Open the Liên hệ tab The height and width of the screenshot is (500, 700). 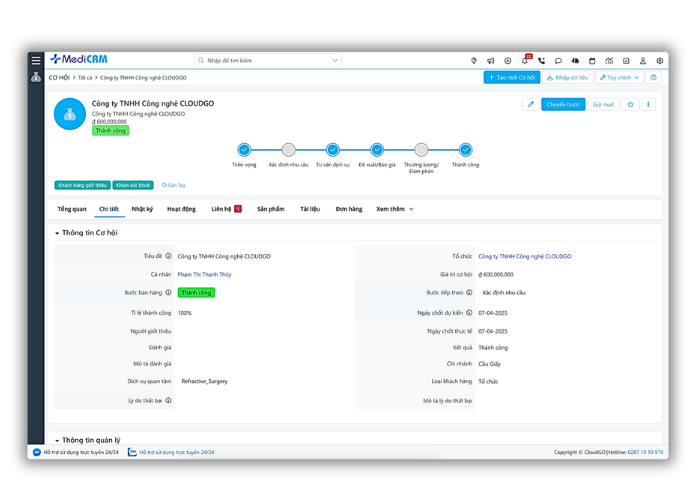[x=226, y=209]
